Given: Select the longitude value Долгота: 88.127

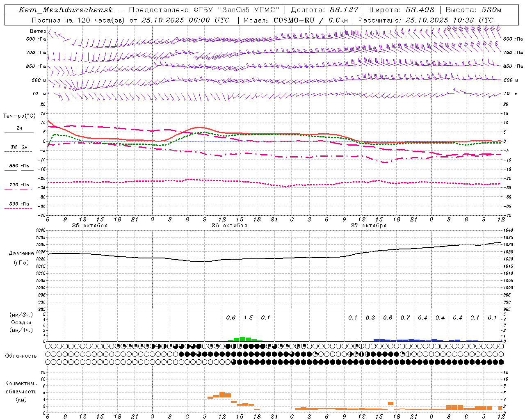Looking at the screenshot, I should (x=324, y=10).
